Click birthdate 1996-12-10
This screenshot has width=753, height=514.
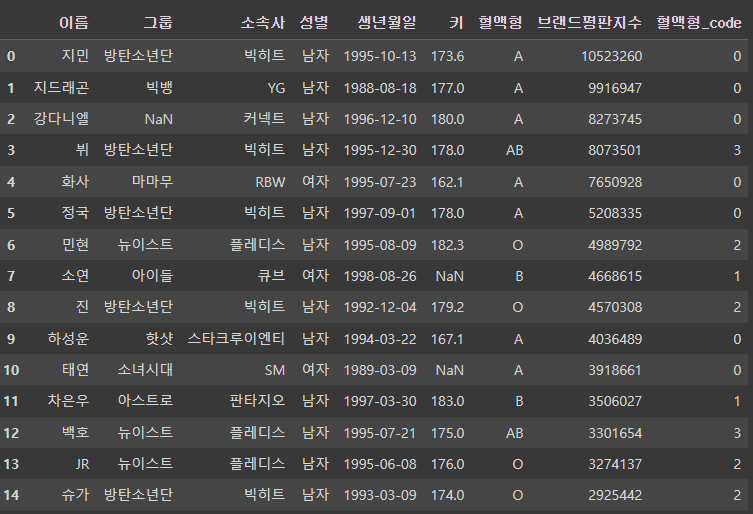pyautogui.click(x=380, y=119)
